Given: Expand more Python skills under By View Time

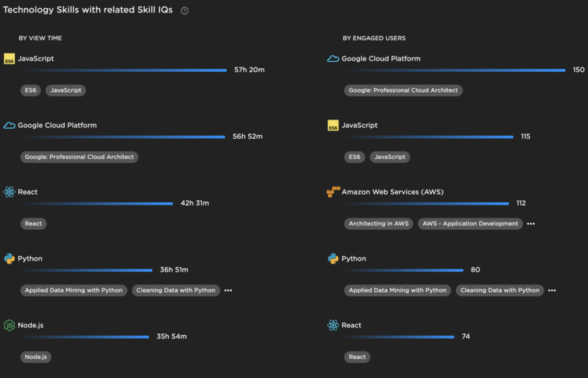Looking at the screenshot, I should coord(228,290).
